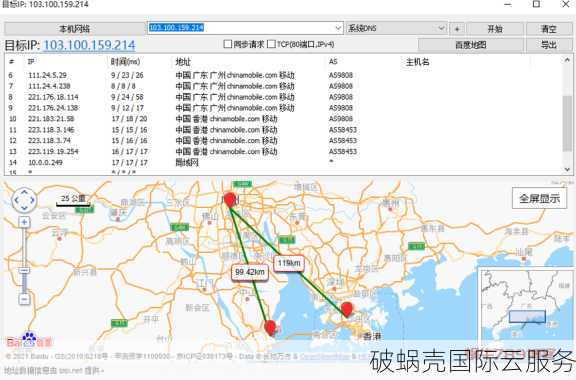Export results with 导出 button
This screenshot has height=380, width=576.
click(549, 45)
